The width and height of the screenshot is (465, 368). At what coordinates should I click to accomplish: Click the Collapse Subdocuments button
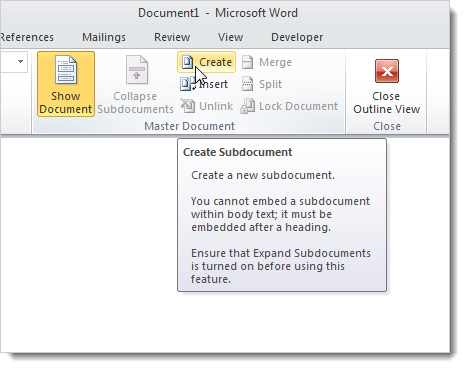click(x=135, y=84)
